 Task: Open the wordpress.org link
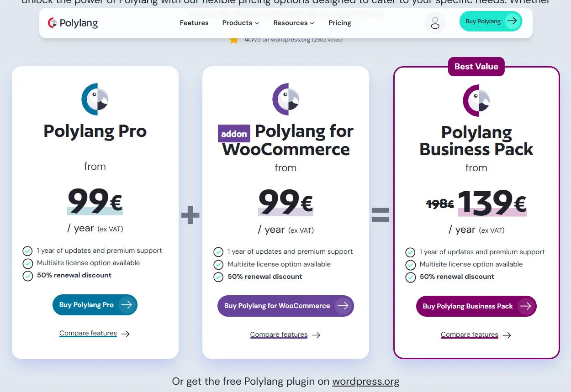tap(365, 382)
